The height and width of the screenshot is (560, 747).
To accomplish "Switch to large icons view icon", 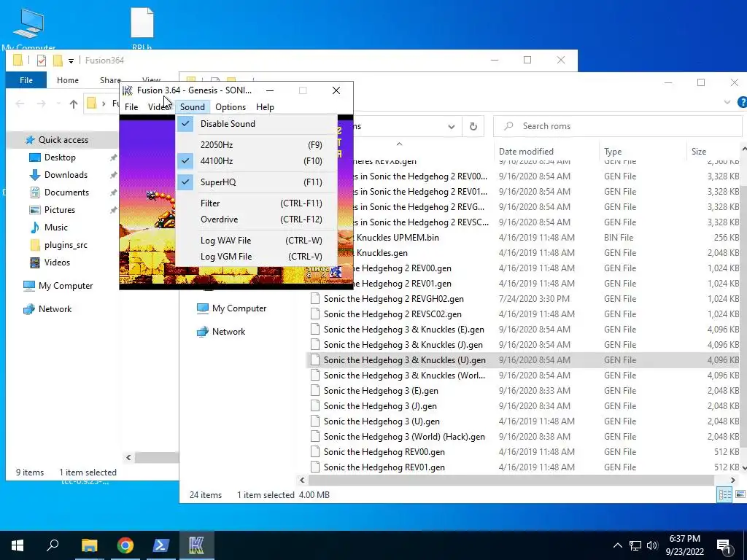I will [x=740, y=494].
